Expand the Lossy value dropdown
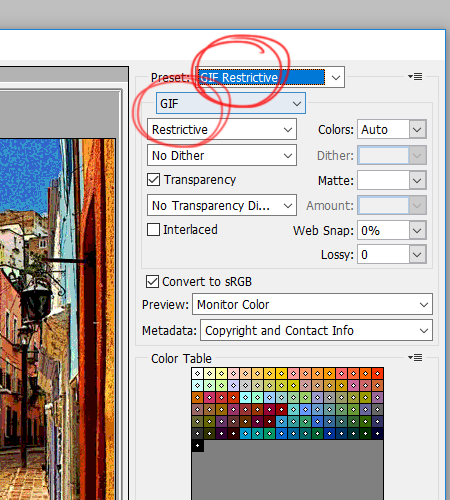 coord(417,255)
